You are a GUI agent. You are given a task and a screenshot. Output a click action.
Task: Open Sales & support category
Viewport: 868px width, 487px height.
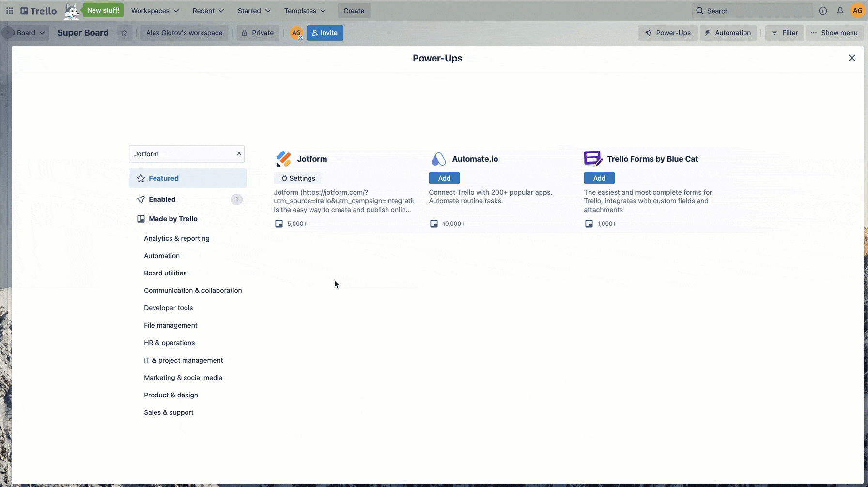pos(169,412)
